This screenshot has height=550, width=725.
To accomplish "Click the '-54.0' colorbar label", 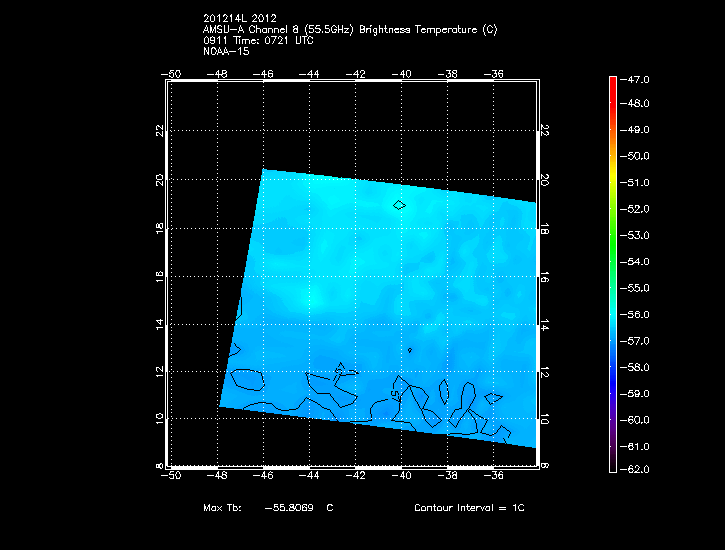I will [634, 262].
